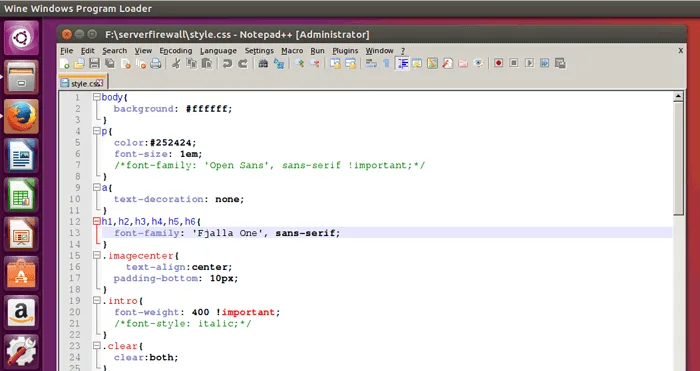This screenshot has width=700, height=371.
Task: Open the Plugins menu
Action: (x=345, y=50)
